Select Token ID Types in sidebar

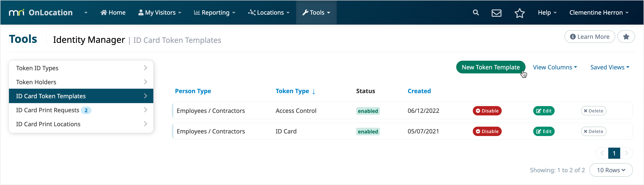[81, 68]
